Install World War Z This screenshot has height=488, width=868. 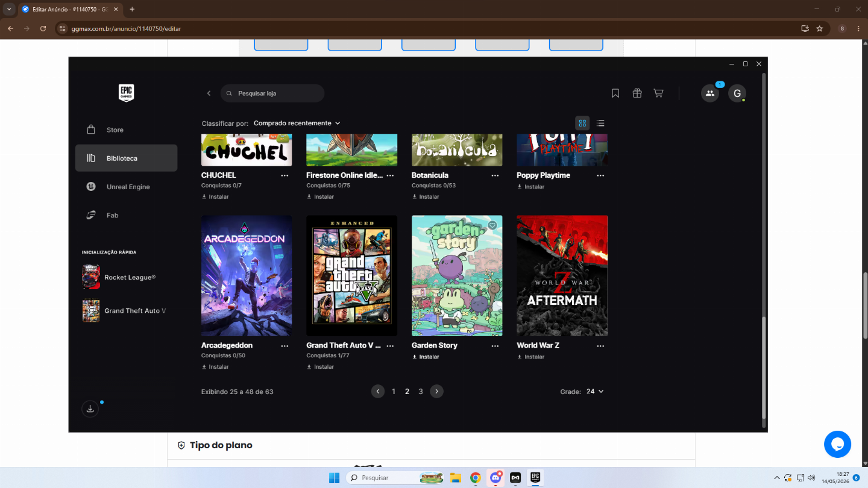pyautogui.click(x=531, y=357)
